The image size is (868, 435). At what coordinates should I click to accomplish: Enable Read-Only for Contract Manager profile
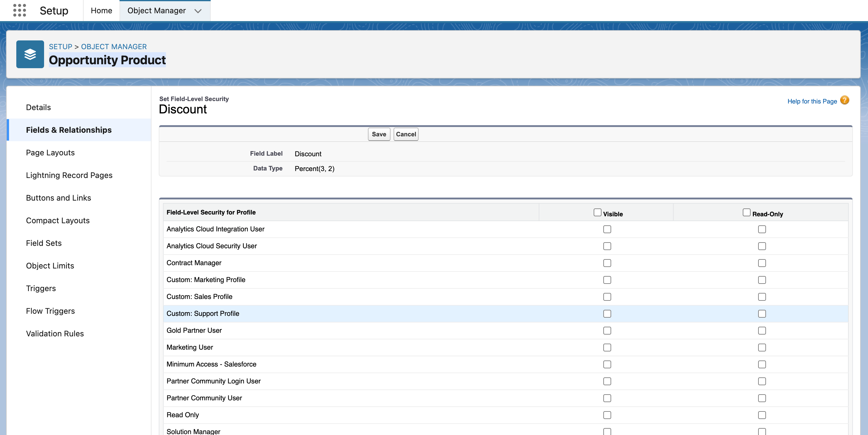click(x=761, y=263)
